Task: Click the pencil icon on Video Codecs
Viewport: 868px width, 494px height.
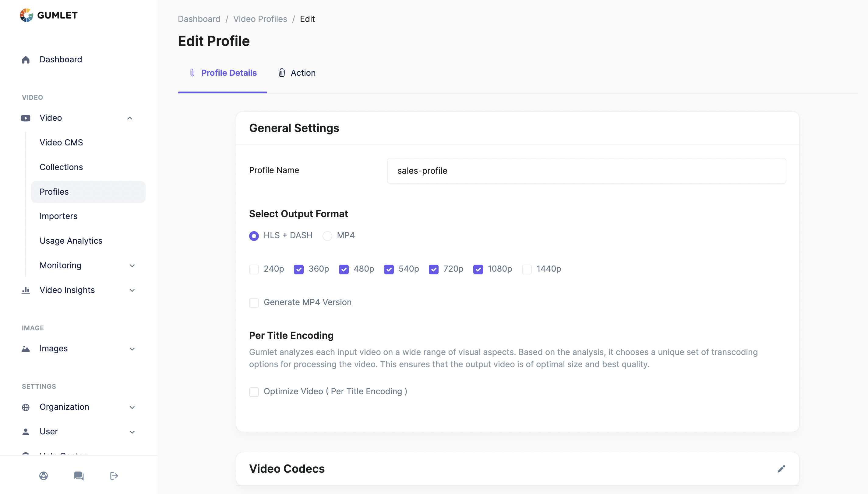Action: [x=781, y=468]
